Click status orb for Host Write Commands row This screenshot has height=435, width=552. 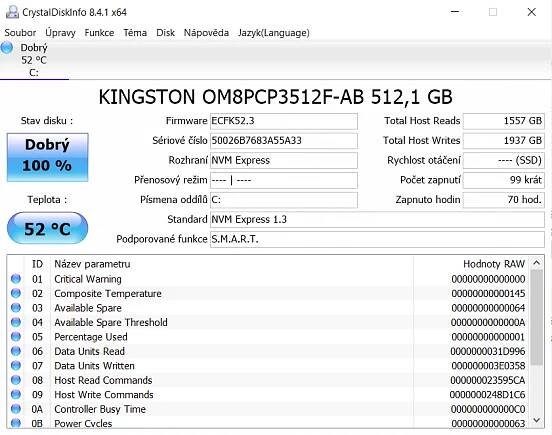click(16, 394)
